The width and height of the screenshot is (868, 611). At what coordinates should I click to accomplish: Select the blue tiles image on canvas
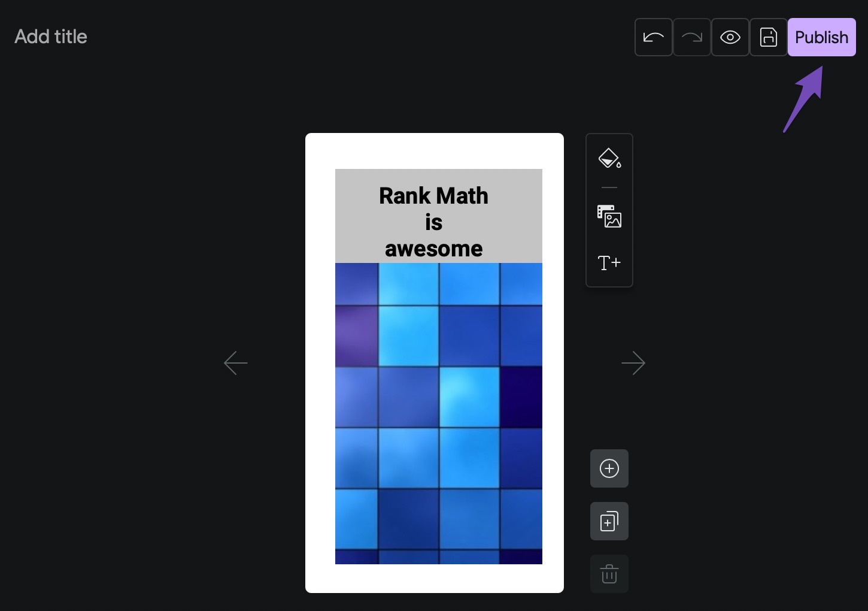point(439,413)
